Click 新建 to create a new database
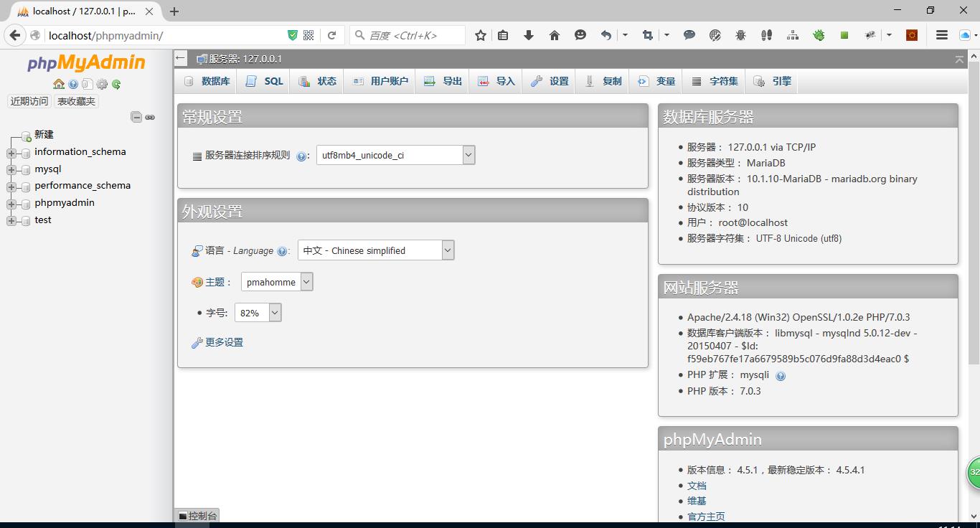 (44, 134)
